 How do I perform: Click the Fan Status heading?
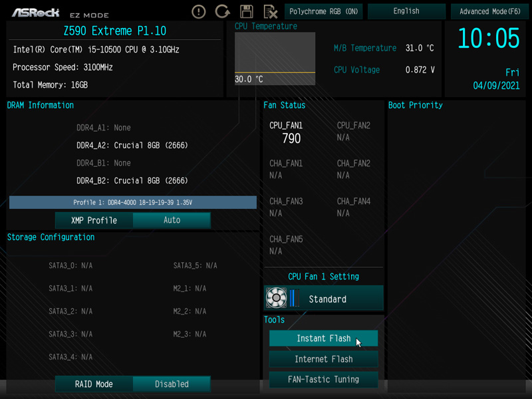(x=285, y=106)
